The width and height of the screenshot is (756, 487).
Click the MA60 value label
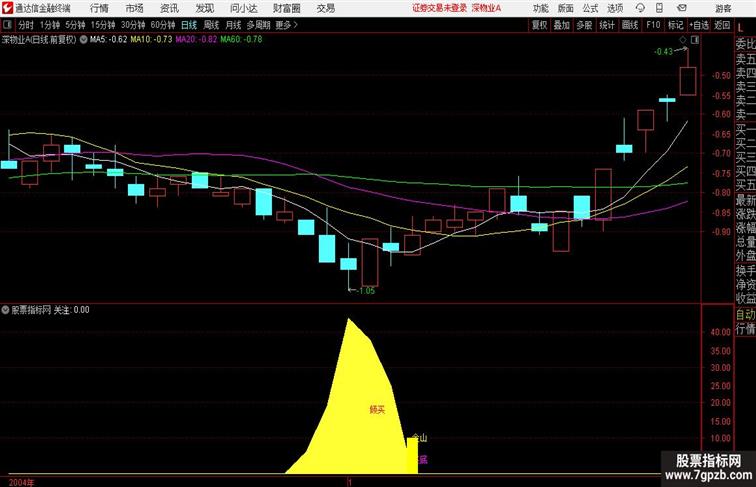[242, 40]
